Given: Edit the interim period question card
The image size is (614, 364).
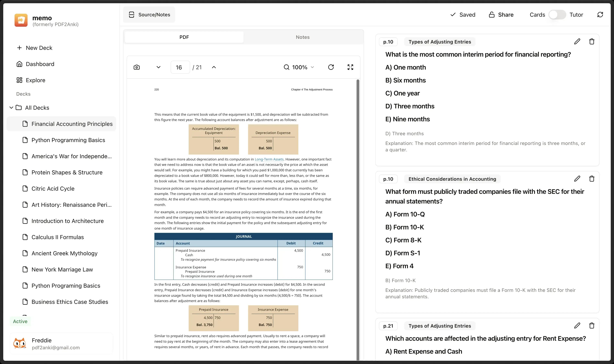Looking at the screenshot, I should pyautogui.click(x=577, y=41).
